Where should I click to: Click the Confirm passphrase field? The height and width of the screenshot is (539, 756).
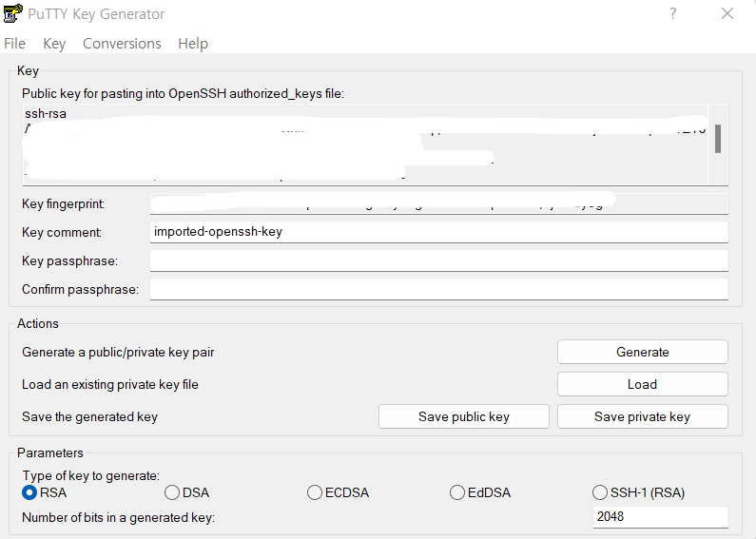pyautogui.click(x=438, y=289)
